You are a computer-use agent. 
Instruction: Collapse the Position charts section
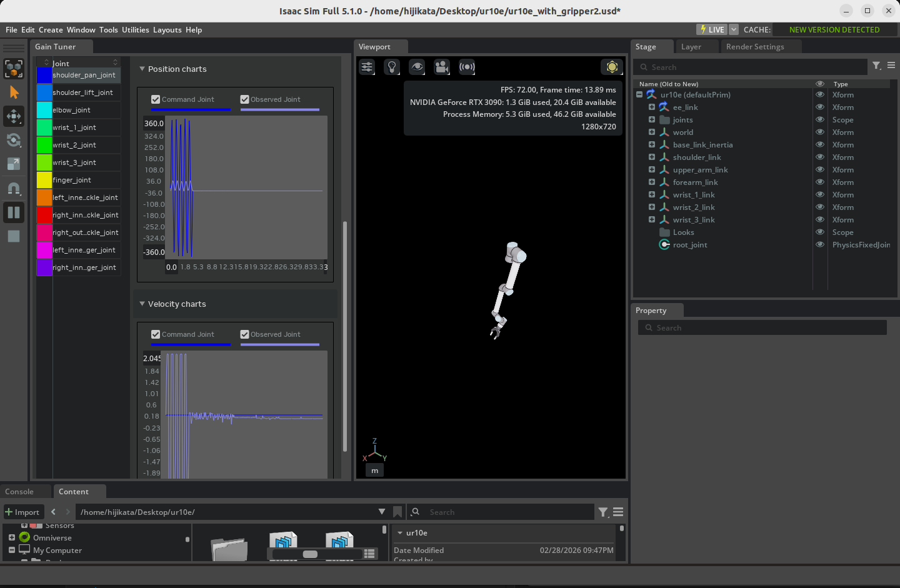click(142, 69)
